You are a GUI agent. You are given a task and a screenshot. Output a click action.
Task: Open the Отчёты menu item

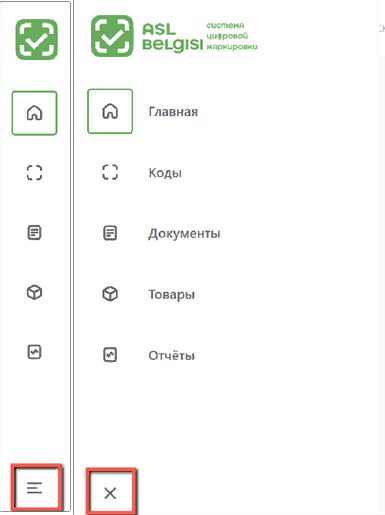coord(172,355)
